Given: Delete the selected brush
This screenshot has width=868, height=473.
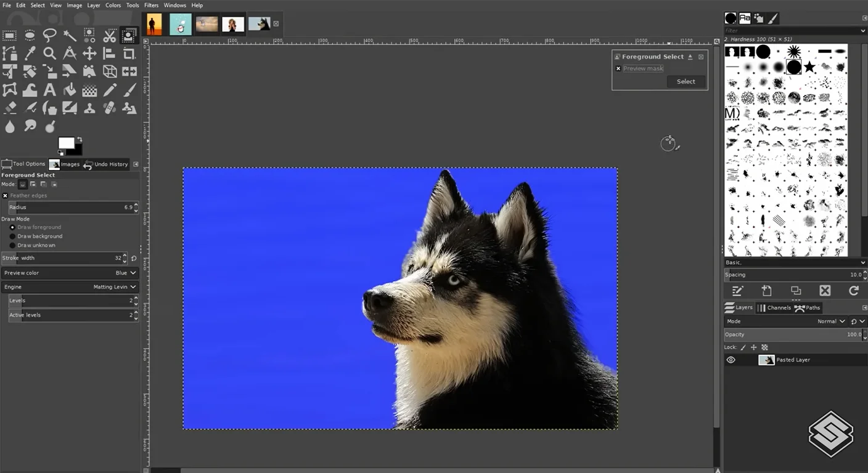Looking at the screenshot, I should click(825, 291).
